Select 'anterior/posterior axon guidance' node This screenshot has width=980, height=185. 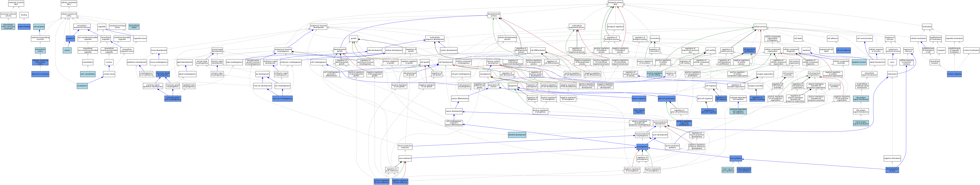(x=744, y=170)
